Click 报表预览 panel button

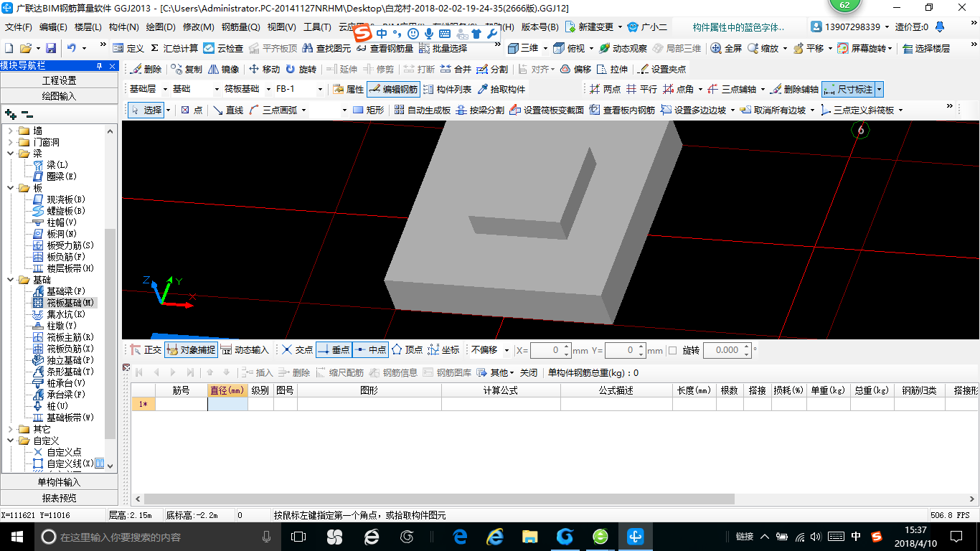click(x=59, y=498)
